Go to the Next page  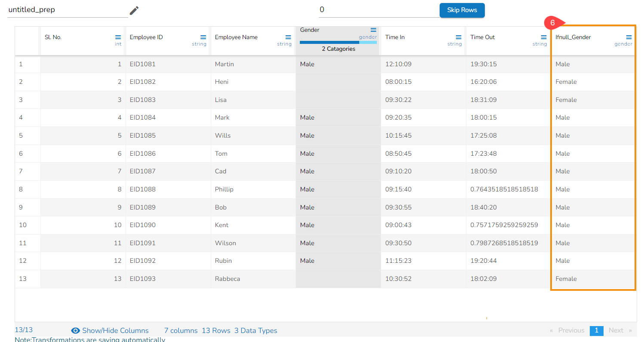616,330
